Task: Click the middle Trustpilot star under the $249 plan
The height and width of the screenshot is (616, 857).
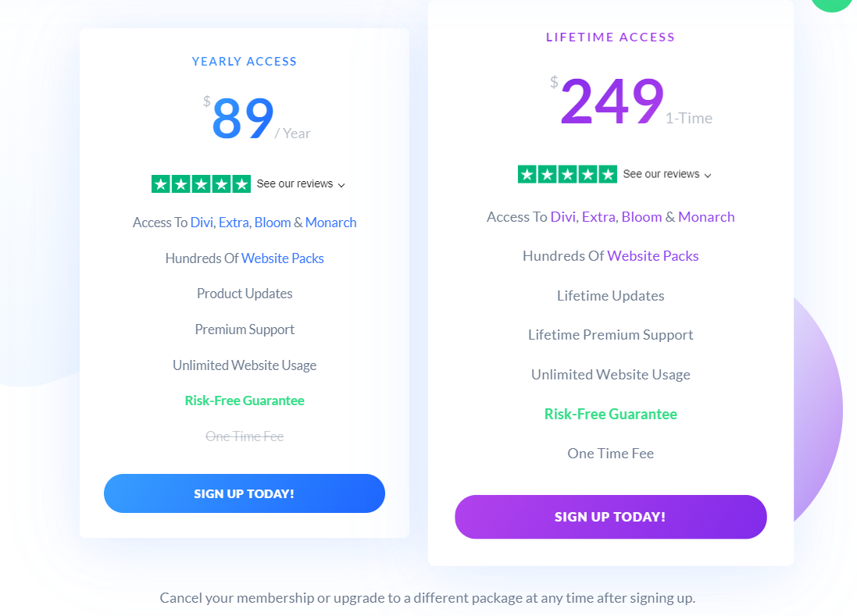Action: coord(568,173)
